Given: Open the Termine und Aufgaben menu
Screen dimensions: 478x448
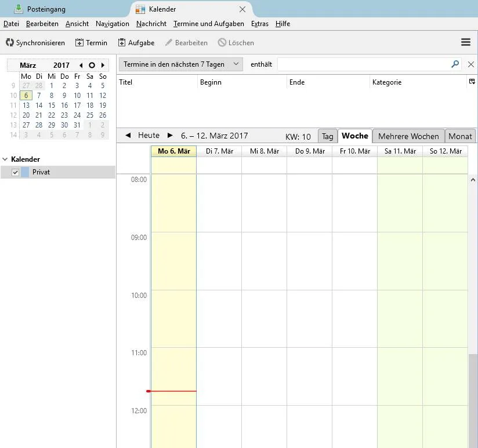Looking at the screenshot, I should point(208,24).
